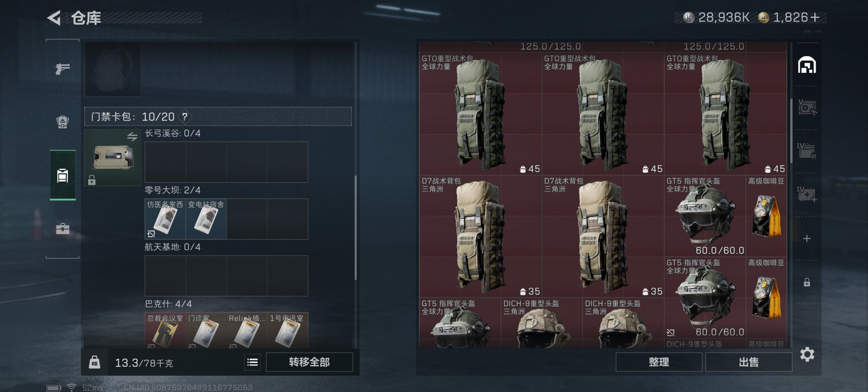Click the 出售 sell button
The image size is (868, 392).
pyautogui.click(x=748, y=362)
